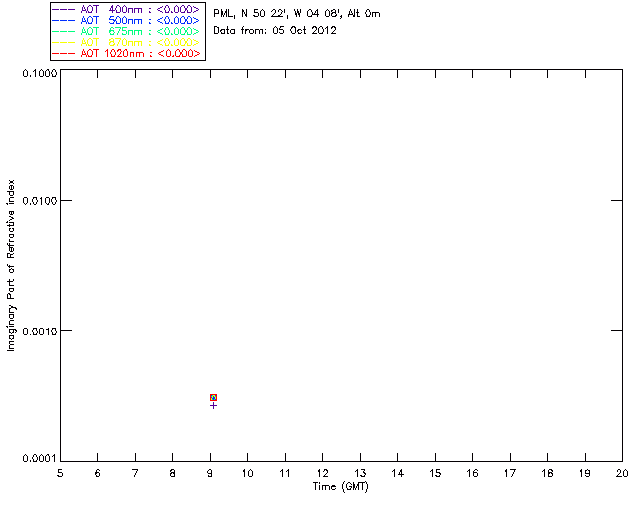Click the 0.0010 y-axis tick label
Viewport: 640px width, 512px height.
37,331
